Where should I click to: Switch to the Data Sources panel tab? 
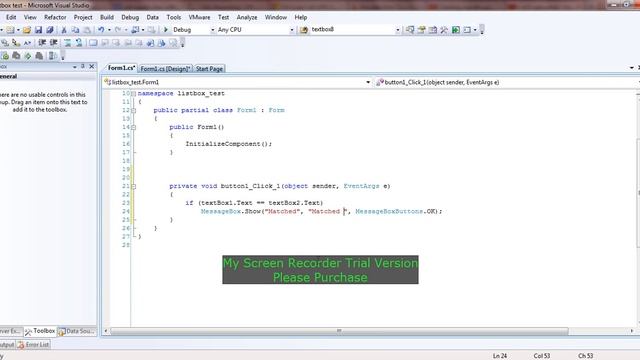tap(76, 331)
